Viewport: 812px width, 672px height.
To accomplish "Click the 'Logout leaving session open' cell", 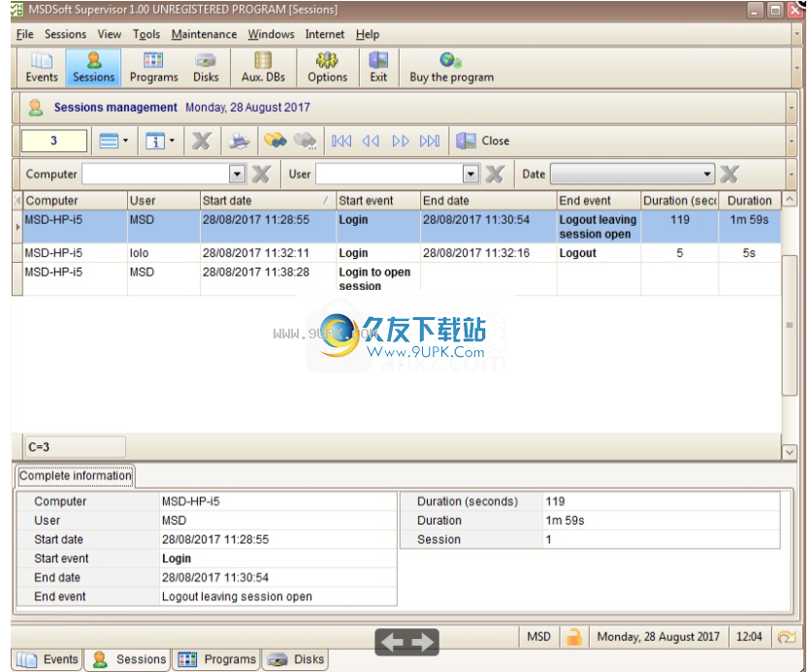I will tap(599, 227).
